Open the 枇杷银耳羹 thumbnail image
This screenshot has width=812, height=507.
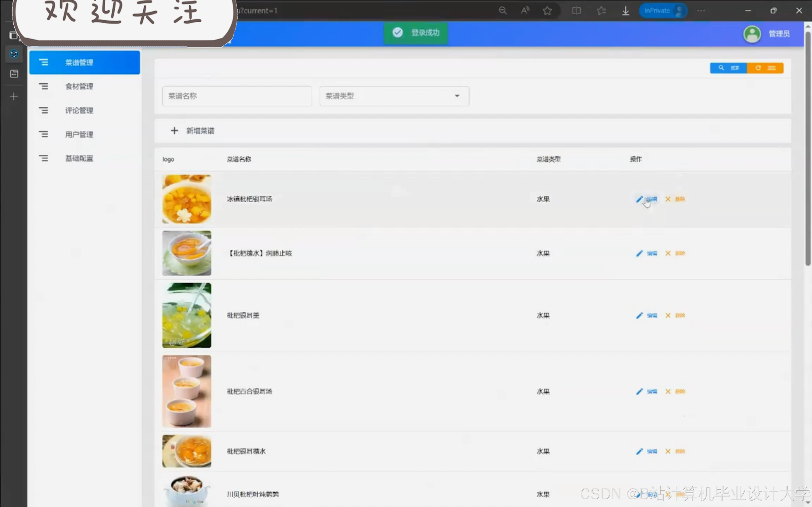coord(187,315)
